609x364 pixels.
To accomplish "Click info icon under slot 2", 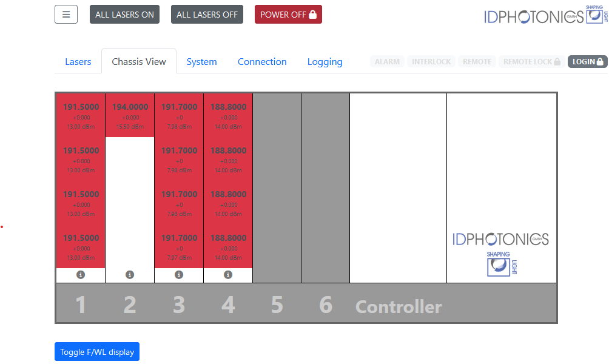I will [x=129, y=275].
